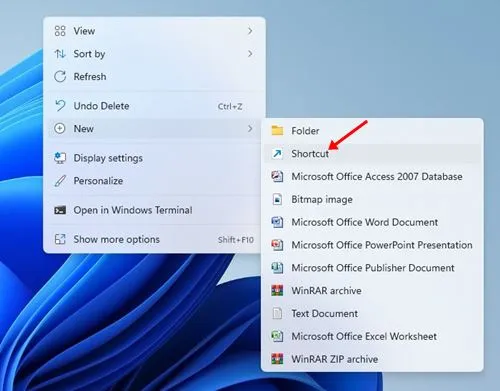Create a new Text Document

(372, 313)
